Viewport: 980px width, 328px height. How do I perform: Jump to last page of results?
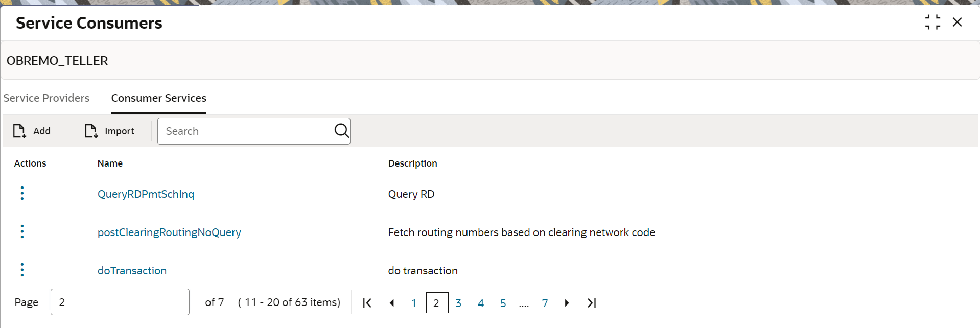pos(592,303)
